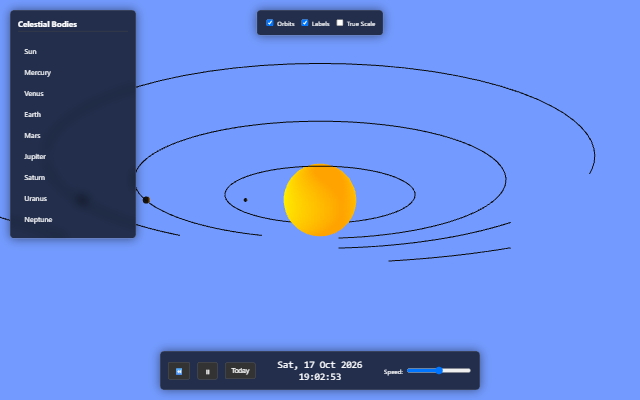Pick Mars from the bodies list
The height and width of the screenshot is (400, 640).
[73, 136]
